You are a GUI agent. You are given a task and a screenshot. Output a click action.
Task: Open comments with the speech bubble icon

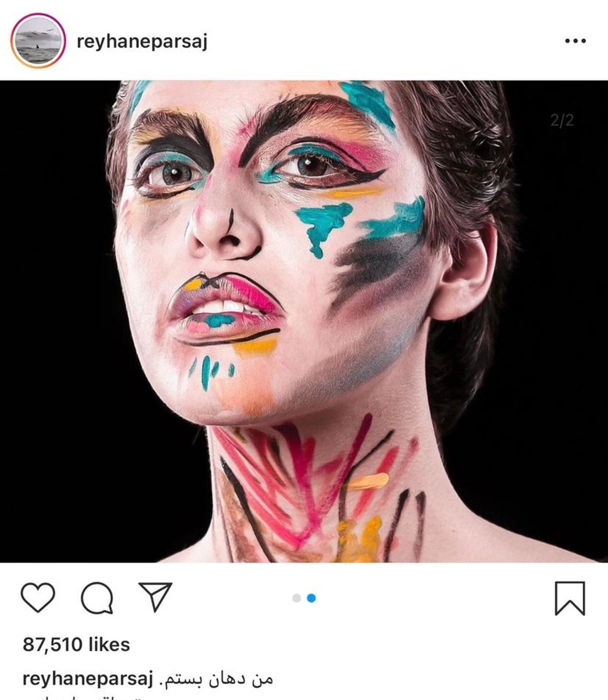click(x=97, y=598)
